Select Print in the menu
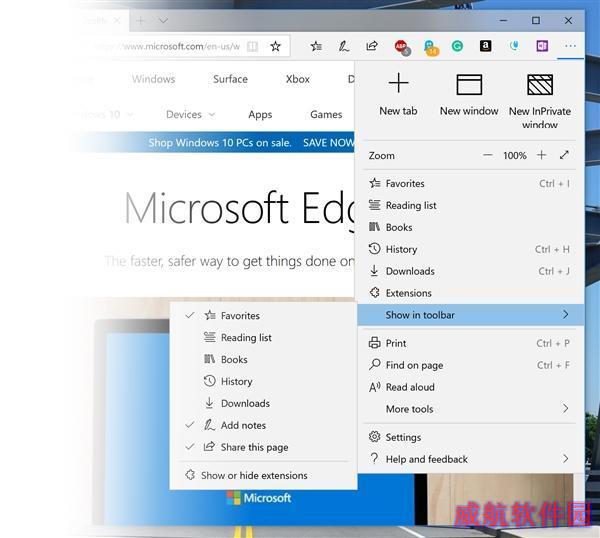Viewport: 600px width, 538px height. tap(470, 343)
